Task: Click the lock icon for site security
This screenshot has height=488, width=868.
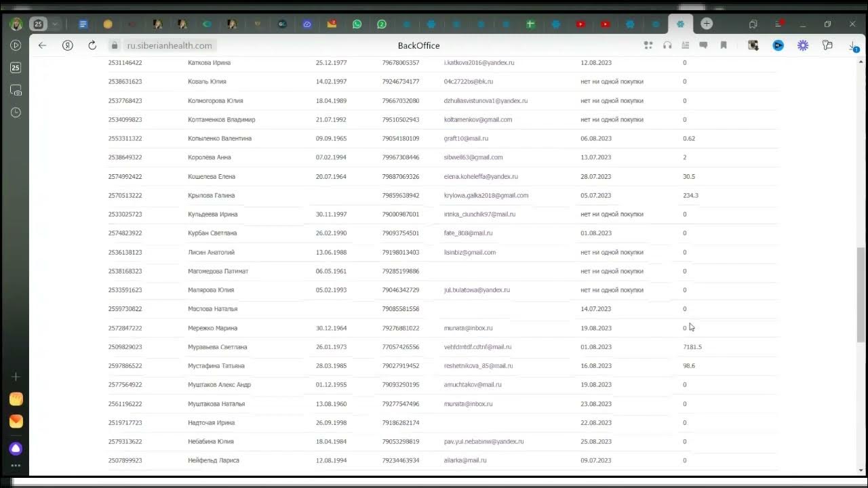Action: tap(115, 45)
